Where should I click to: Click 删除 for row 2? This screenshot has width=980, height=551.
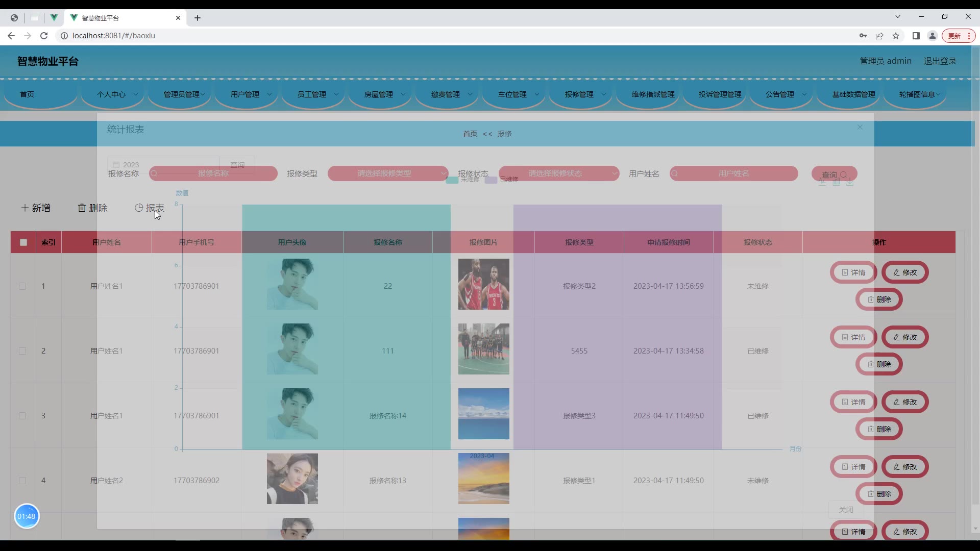tap(879, 364)
